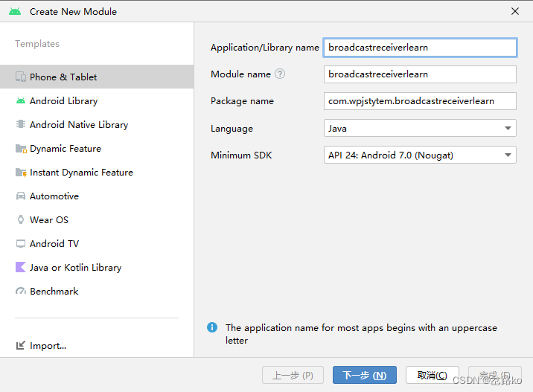Click the 下一步 (N) next button
Viewport: 533px width, 392px height.
(365, 375)
